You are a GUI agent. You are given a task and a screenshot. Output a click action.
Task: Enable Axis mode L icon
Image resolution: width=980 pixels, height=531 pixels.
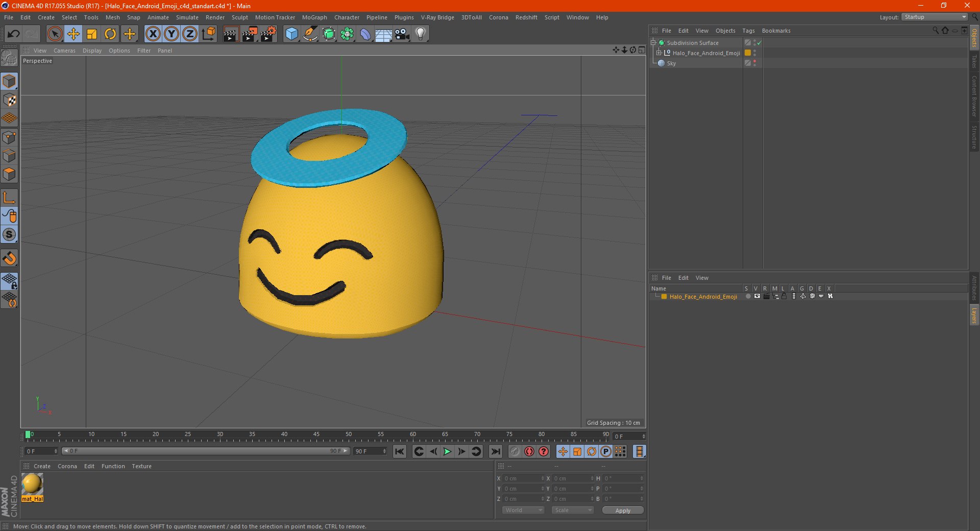(x=9, y=198)
